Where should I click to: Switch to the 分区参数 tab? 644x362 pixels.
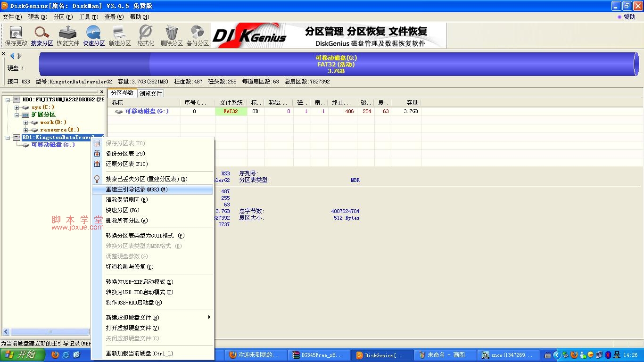pyautogui.click(x=123, y=93)
